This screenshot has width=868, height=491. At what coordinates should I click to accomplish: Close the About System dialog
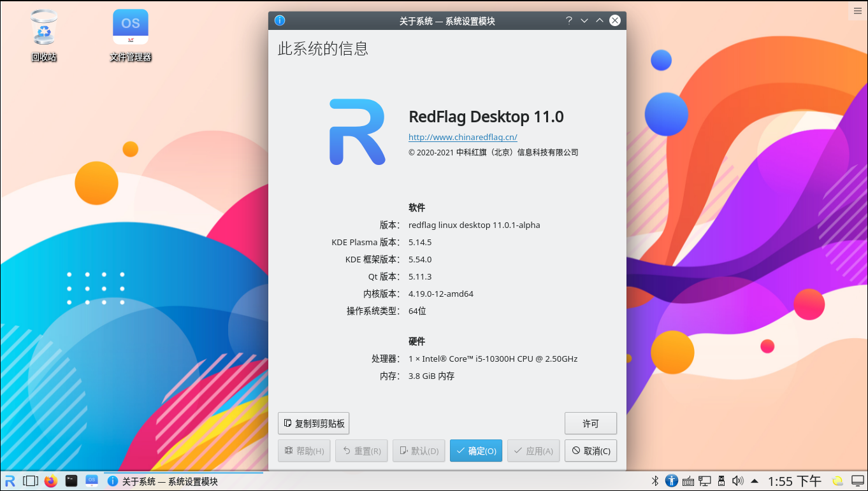click(615, 20)
